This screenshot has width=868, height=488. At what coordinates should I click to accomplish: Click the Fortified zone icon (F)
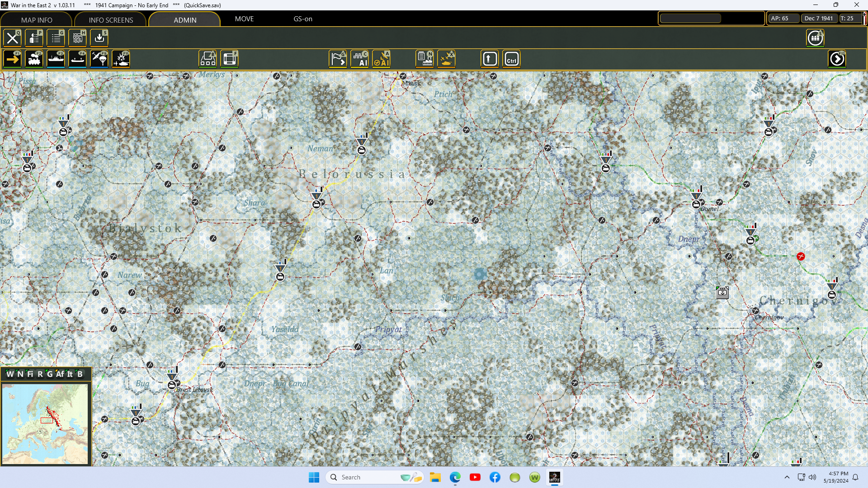tap(230, 59)
